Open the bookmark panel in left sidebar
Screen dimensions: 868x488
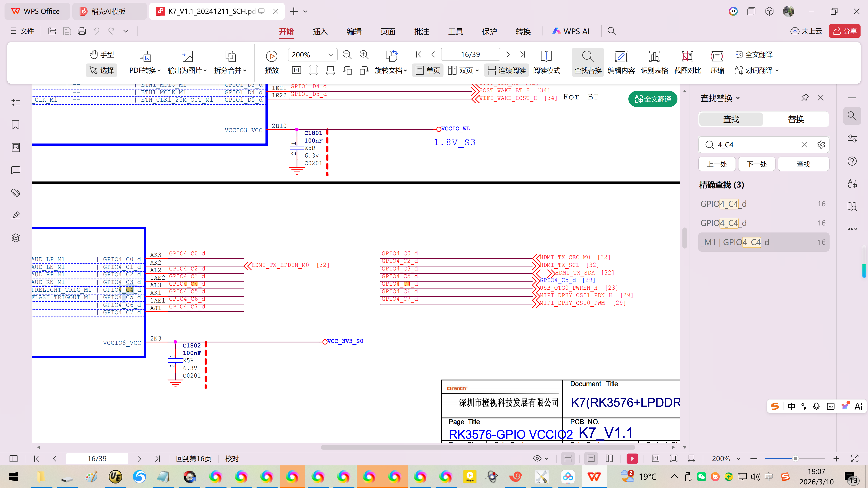click(16, 125)
